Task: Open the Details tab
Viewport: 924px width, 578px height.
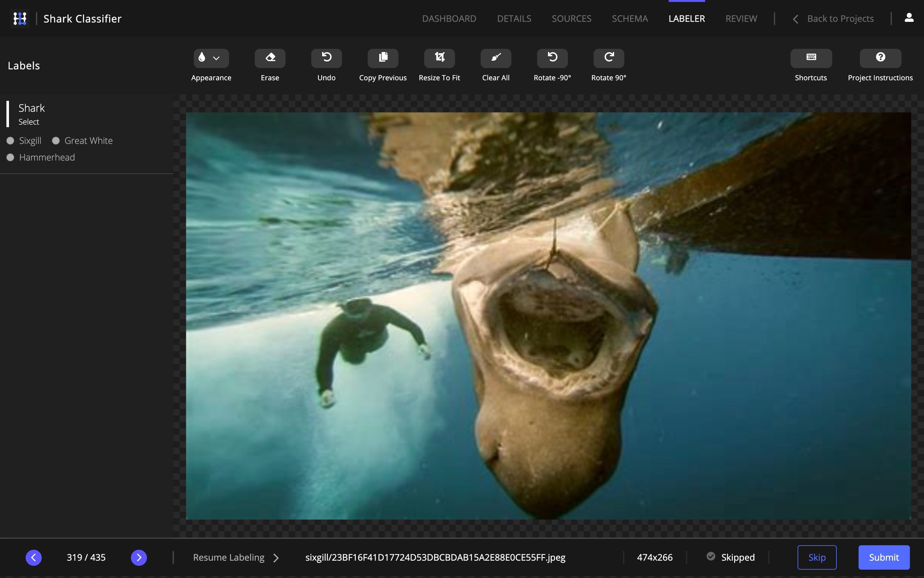Action: pyautogui.click(x=514, y=18)
